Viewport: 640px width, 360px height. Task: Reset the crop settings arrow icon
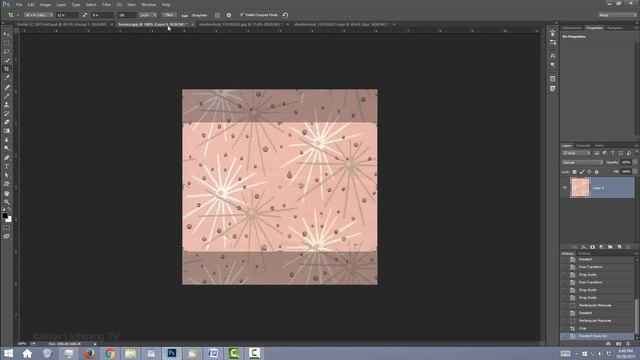pyautogui.click(x=285, y=15)
